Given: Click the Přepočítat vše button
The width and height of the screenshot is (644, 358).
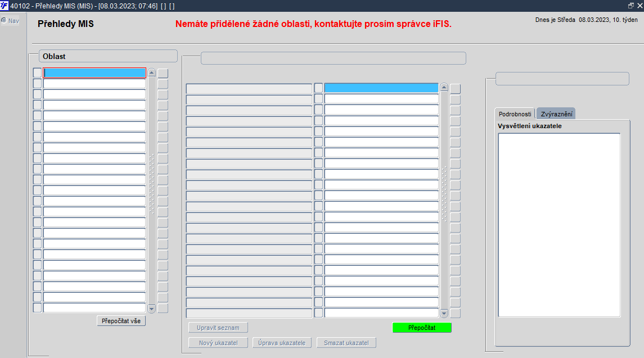Looking at the screenshot, I should 121,321.
